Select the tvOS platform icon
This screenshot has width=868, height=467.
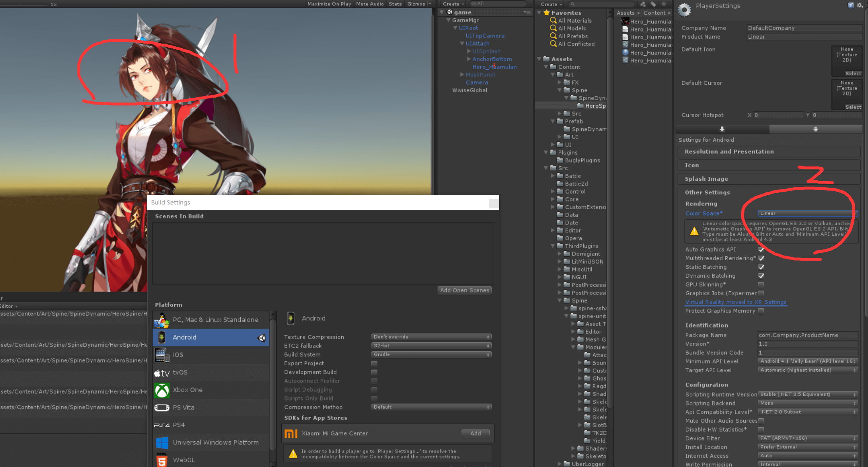[x=162, y=373]
